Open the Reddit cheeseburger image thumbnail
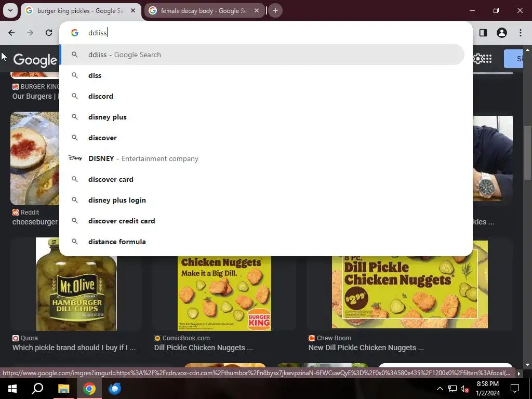Image resolution: width=532 pixels, height=399 pixels. click(35, 158)
